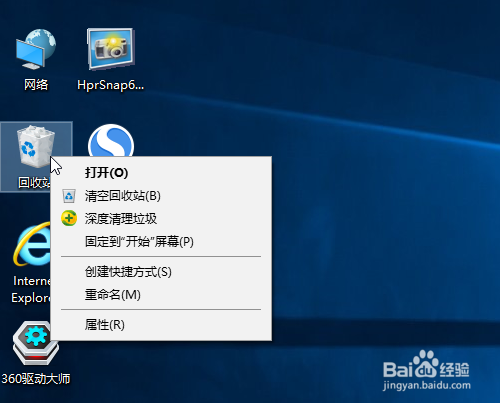The width and height of the screenshot is (500, 403).
Task: Choose 打开(O) from the context menu
Action: [161, 173]
